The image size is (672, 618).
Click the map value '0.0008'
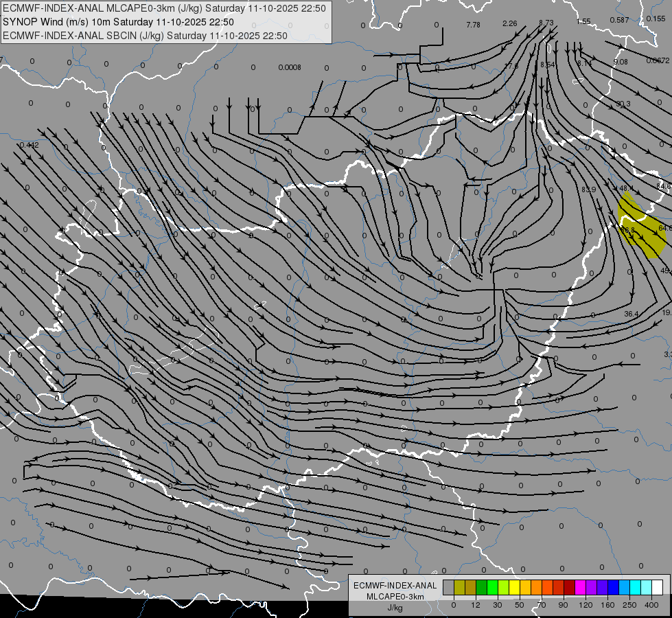point(289,67)
